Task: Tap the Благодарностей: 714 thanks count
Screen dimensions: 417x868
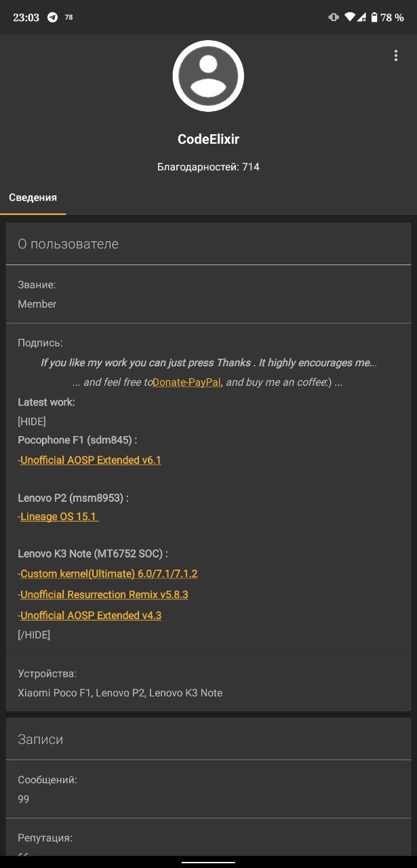Action: (x=208, y=167)
